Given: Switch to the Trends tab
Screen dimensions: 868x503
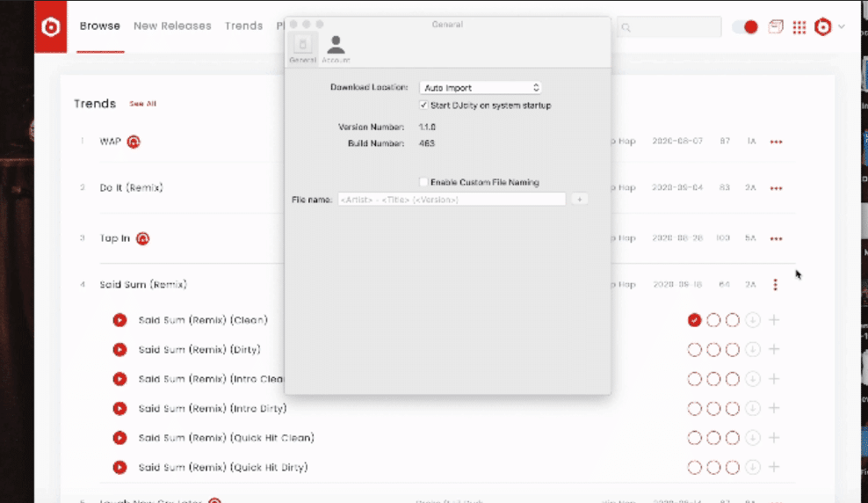Looking at the screenshot, I should tap(243, 26).
